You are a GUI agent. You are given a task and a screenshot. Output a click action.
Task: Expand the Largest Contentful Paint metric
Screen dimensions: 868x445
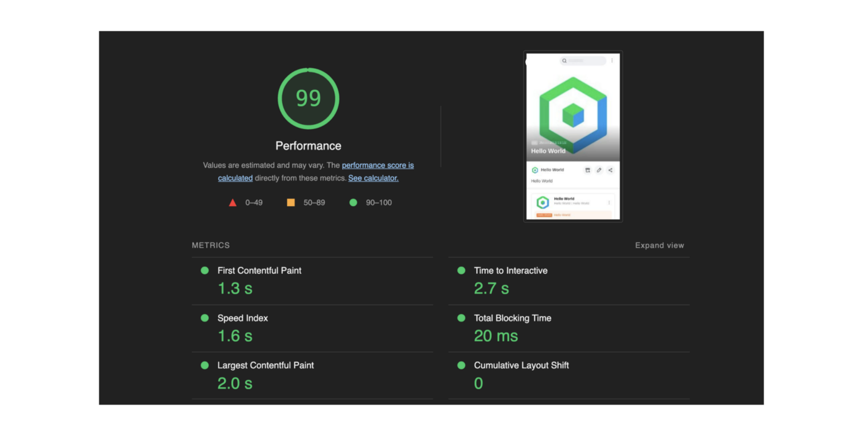pos(265,366)
